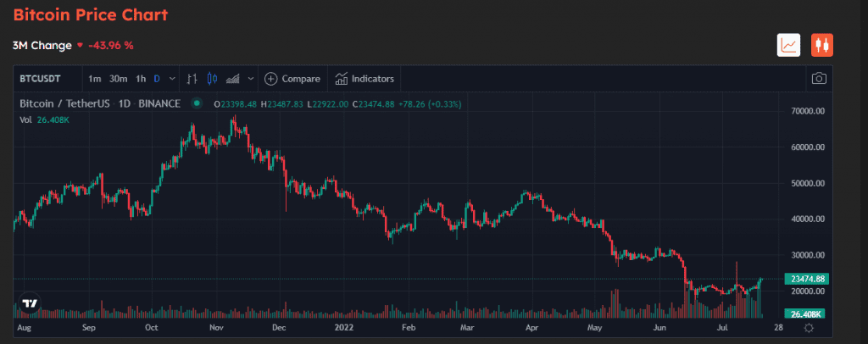Screen dimensions: 868x344
Task: Click the green market status dot
Action: [196, 103]
